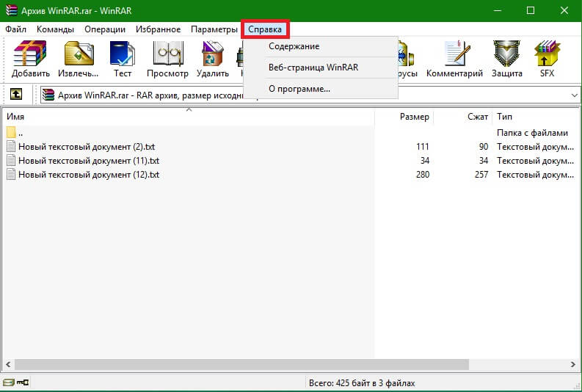Expand the address bar dropdown arrow
Image resolution: width=582 pixels, height=392 pixels.
[x=574, y=95]
